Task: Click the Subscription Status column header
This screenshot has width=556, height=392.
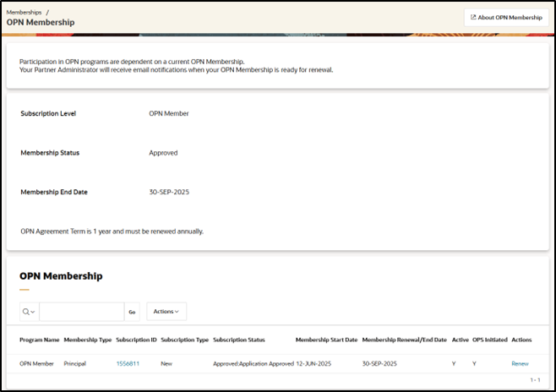Action: (x=239, y=340)
